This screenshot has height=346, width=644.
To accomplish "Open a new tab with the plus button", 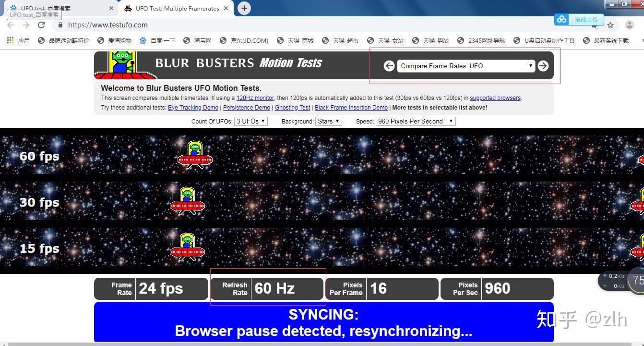I will 244,8.
